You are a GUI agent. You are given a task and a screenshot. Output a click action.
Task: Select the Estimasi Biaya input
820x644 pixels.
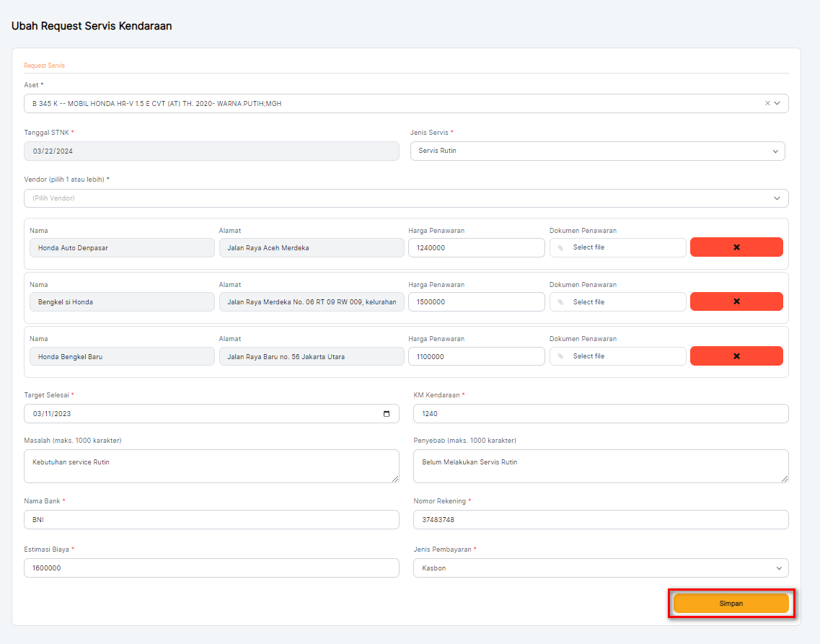click(211, 568)
